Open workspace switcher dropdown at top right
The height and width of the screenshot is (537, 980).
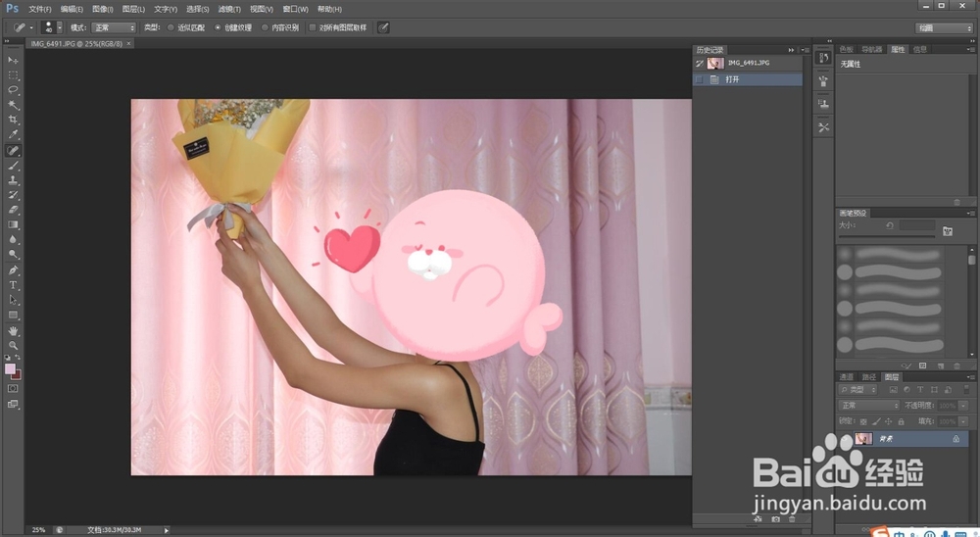click(944, 27)
